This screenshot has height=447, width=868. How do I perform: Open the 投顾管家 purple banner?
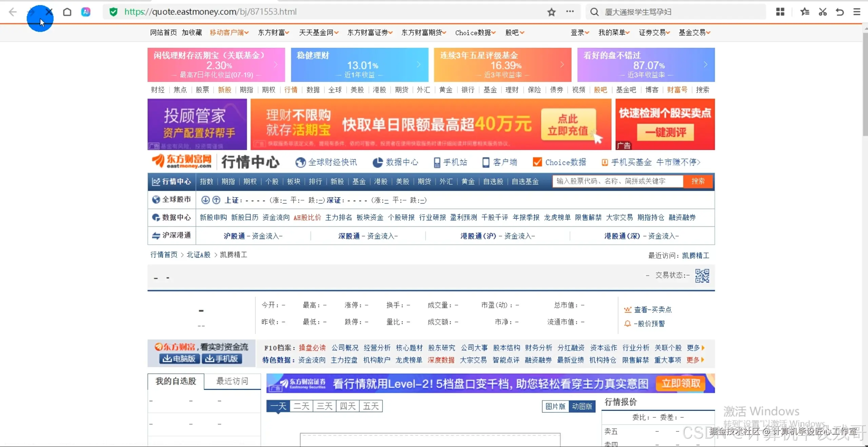tap(197, 124)
